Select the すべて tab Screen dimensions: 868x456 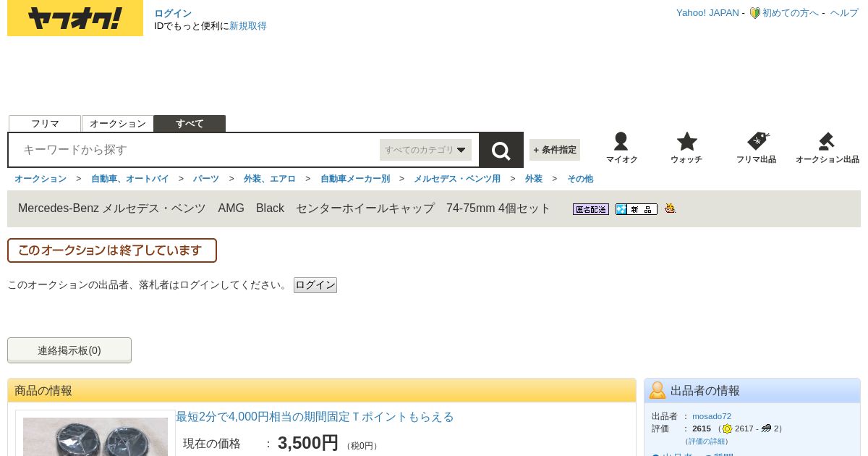coord(190,124)
